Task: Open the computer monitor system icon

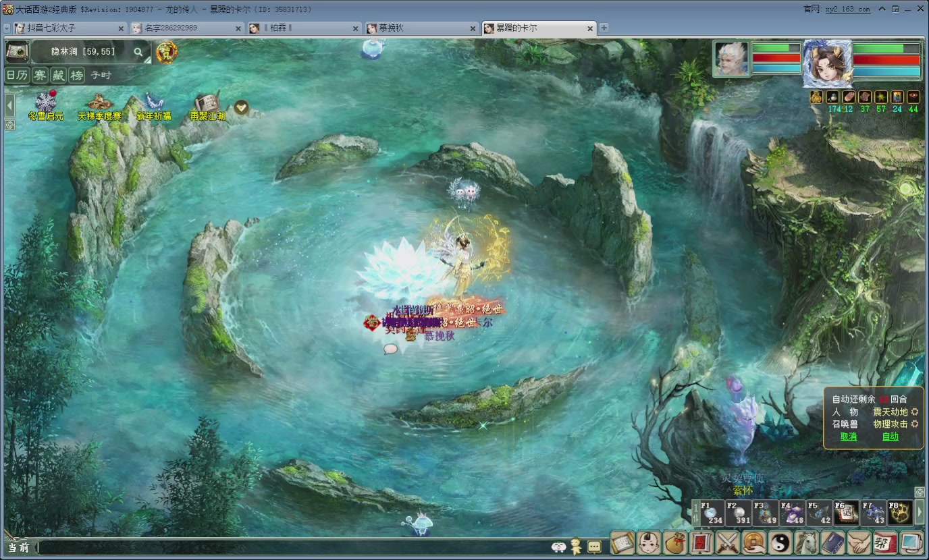Action: pyautogui.click(x=912, y=542)
